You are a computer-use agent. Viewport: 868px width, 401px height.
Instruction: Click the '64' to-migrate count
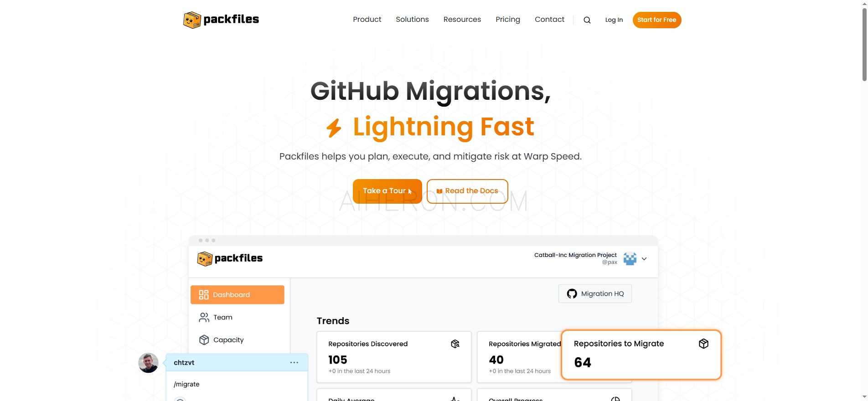[583, 363]
